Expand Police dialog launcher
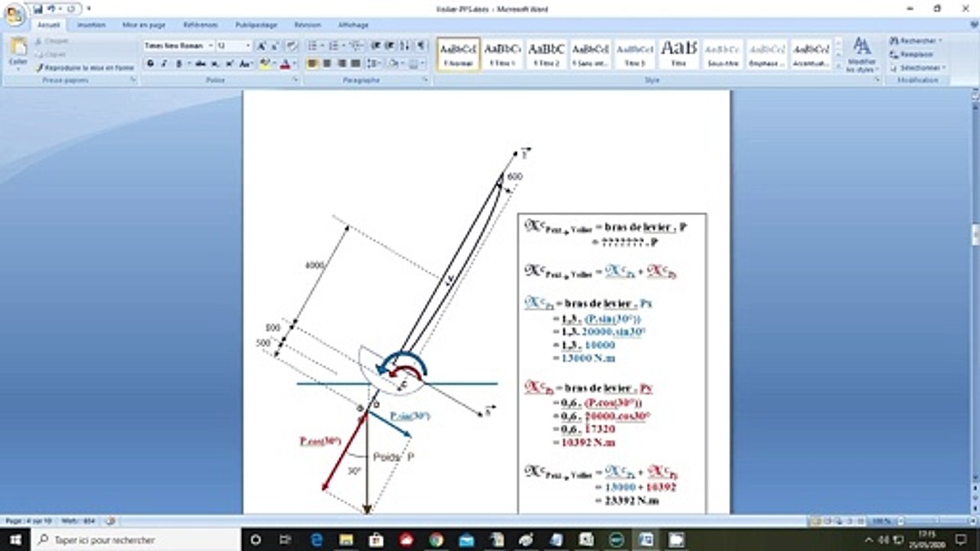Image resolution: width=980 pixels, height=551 pixels. point(296,80)
